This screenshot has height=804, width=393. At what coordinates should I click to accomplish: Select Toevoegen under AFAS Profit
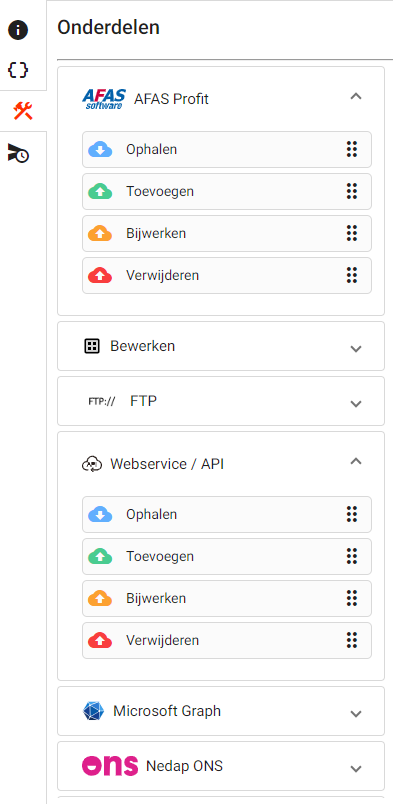pos(227,192)
